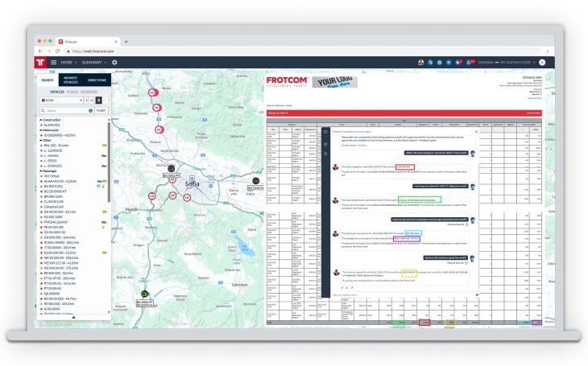Click the FLEET button
The image size is (588, 366).
[x=102, y=110]
